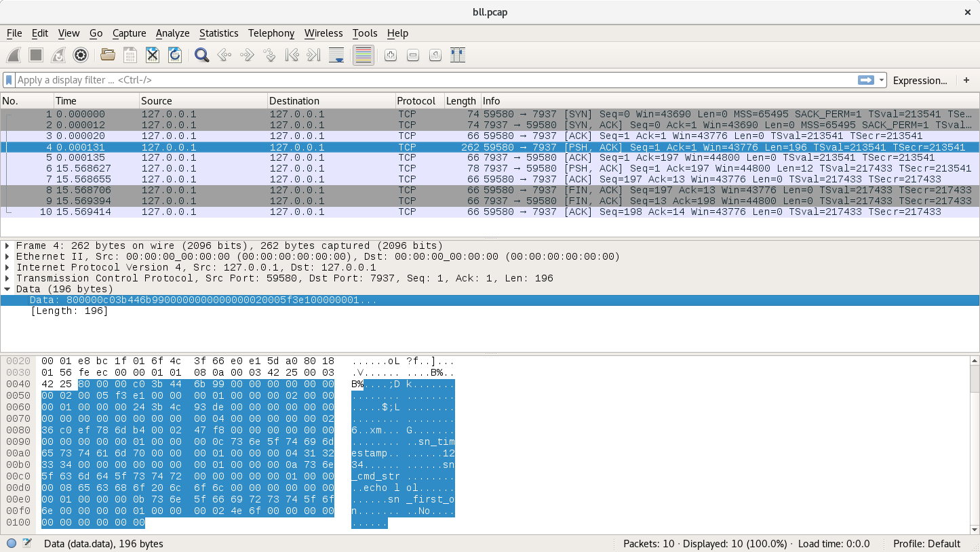Click the hex pane scroll down arrow
Image resolution: width=980 pixels, height=552 pixels.
[975, 529]
